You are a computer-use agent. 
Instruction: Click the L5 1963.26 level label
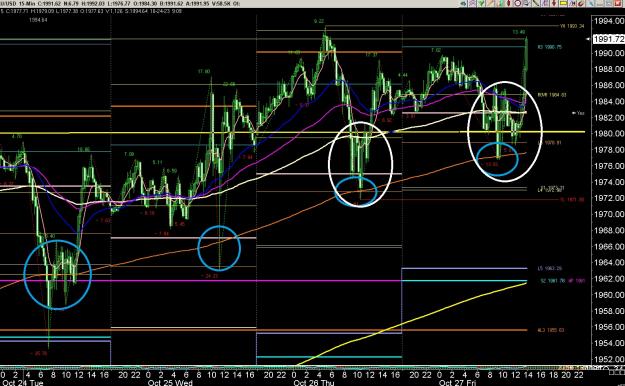coord(550,269)
